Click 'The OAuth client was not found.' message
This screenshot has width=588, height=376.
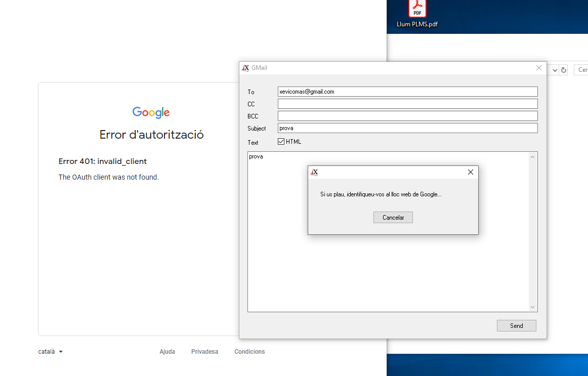point(109,177)
